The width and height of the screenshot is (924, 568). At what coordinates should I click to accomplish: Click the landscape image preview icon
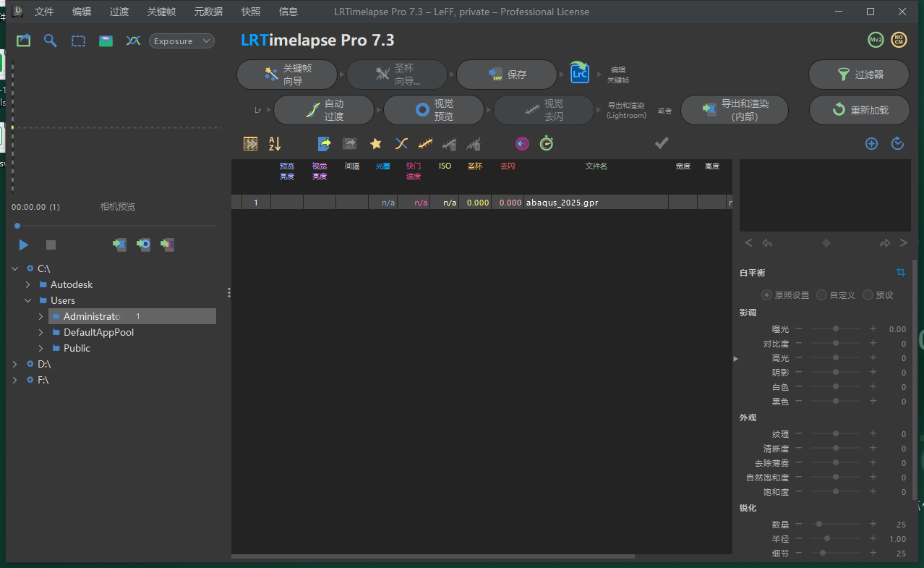106,41
